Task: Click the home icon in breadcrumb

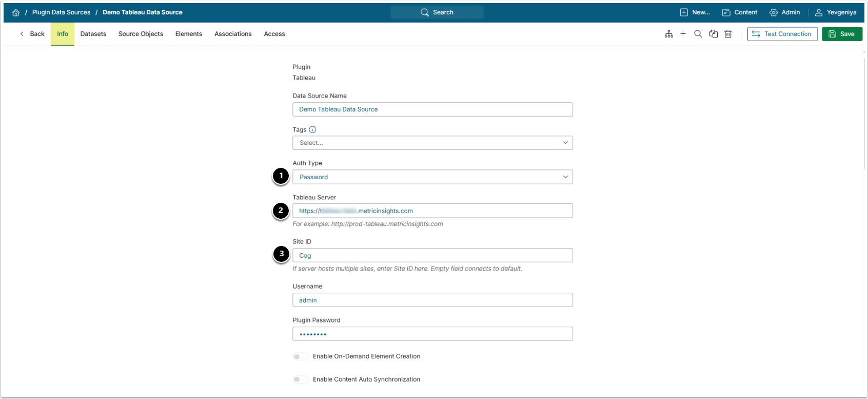Action: (16, 12)
